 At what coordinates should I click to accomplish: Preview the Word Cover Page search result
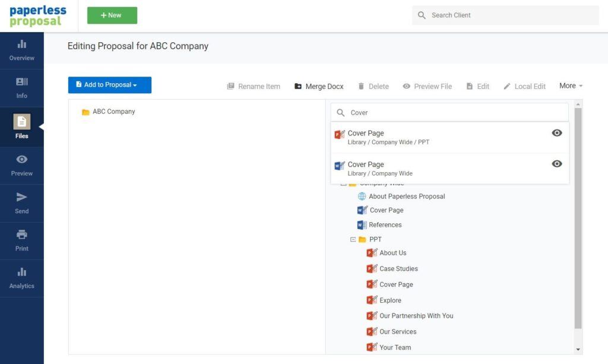[556, 164]
